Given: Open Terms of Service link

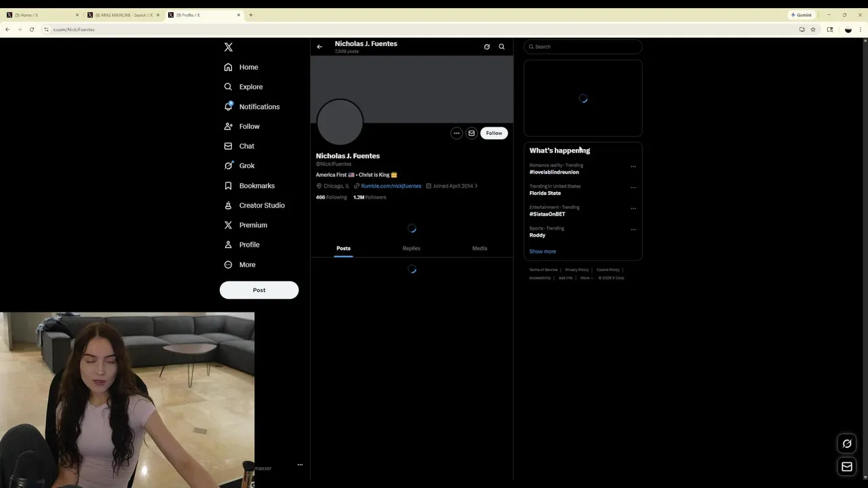Looking at the screenshot, I should [x=543, y=270].
